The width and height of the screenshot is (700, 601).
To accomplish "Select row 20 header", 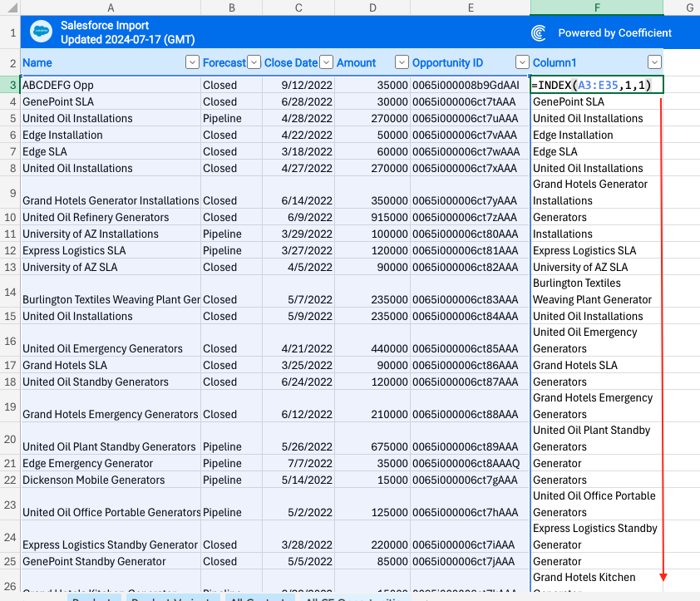I will click(x=10, y=439).
